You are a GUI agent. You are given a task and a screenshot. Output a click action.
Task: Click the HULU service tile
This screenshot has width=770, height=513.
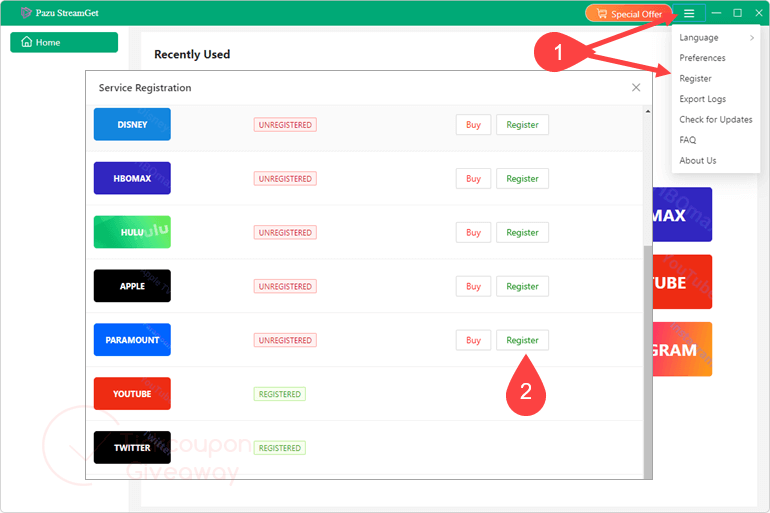(x=132, y=232)
